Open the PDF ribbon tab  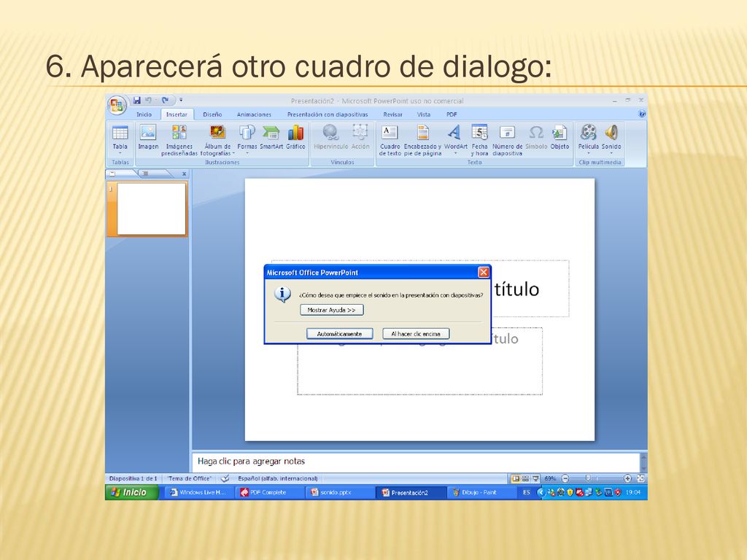coord(451,114)
